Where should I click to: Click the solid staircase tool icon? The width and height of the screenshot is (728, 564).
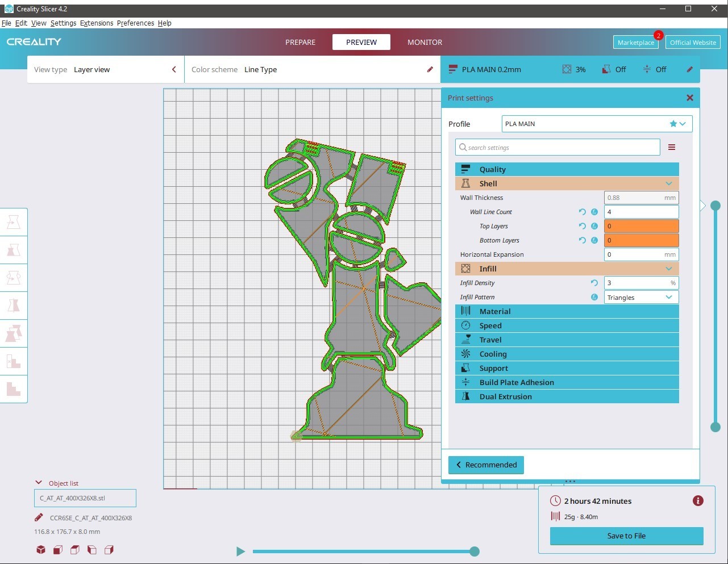(14, 389)
